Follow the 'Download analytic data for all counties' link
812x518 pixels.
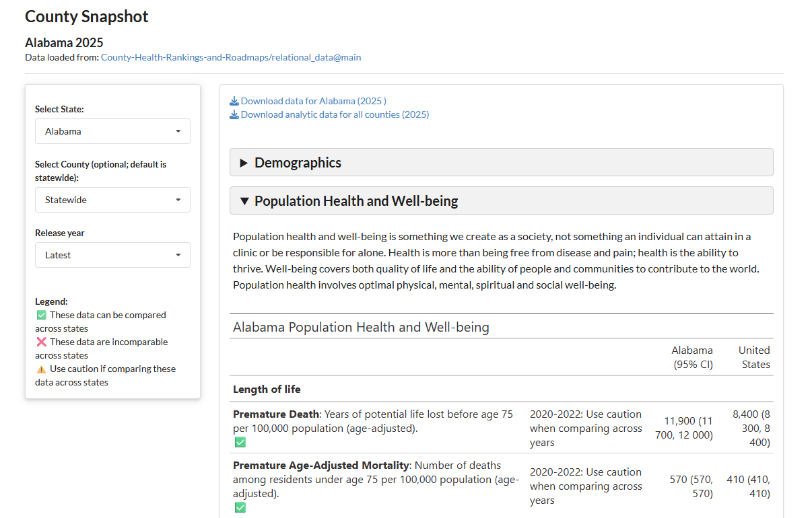[335, 114]
